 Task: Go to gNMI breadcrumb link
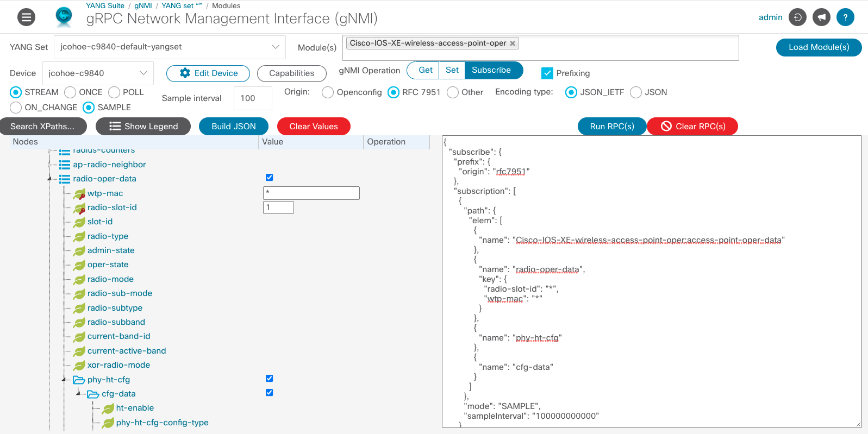[x=143, y=6]
